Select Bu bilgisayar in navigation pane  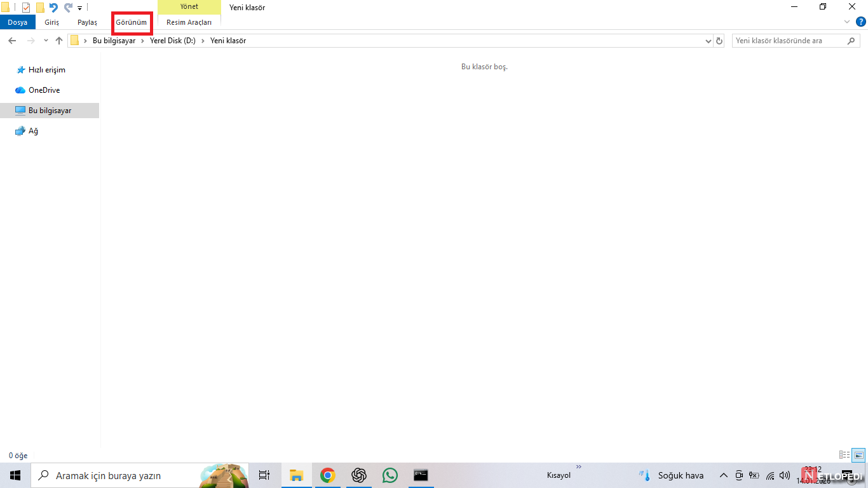(x=50, y=111)
